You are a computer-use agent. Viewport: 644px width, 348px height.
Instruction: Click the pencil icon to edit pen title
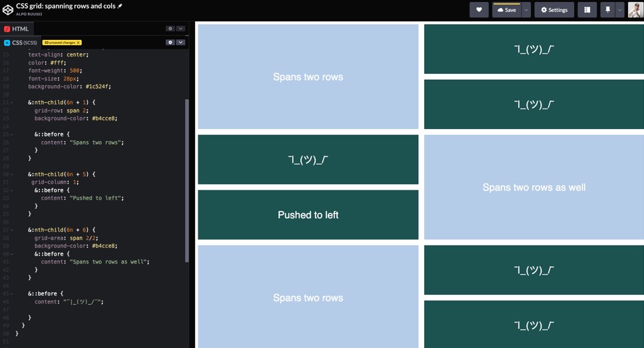[121, 6]
